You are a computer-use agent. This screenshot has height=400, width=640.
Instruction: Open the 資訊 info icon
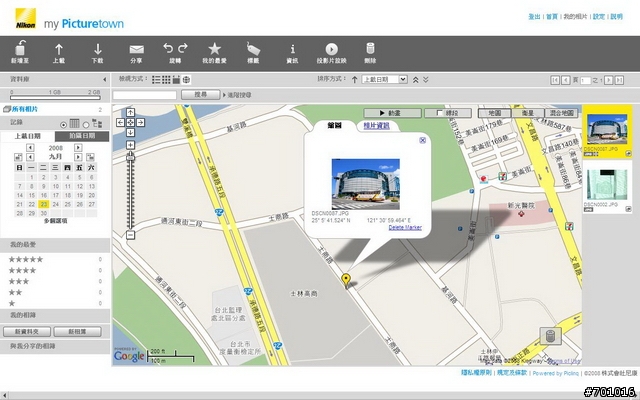292,49
